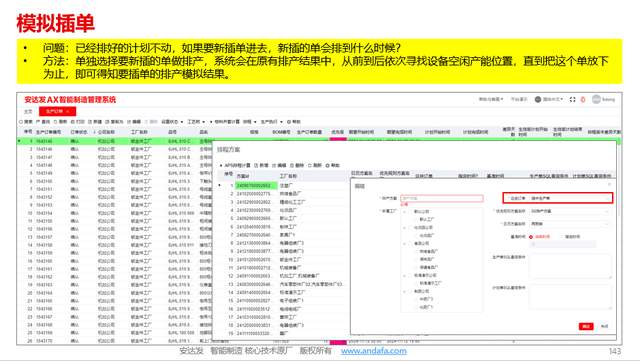Viewport: 640px width, 361px height.
Task: Click the fullscreen icon in top header
Action: point(572,99)
